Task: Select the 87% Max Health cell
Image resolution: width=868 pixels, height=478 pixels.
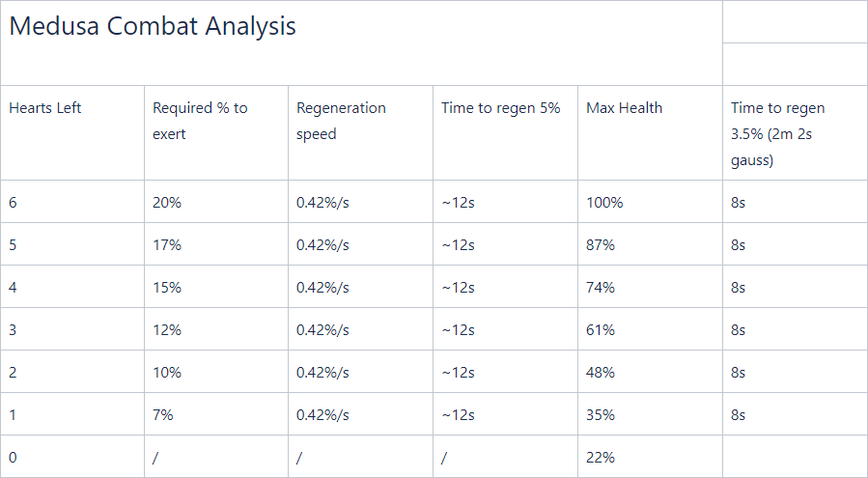Action: pyautogui.click(x=651, y=244)
